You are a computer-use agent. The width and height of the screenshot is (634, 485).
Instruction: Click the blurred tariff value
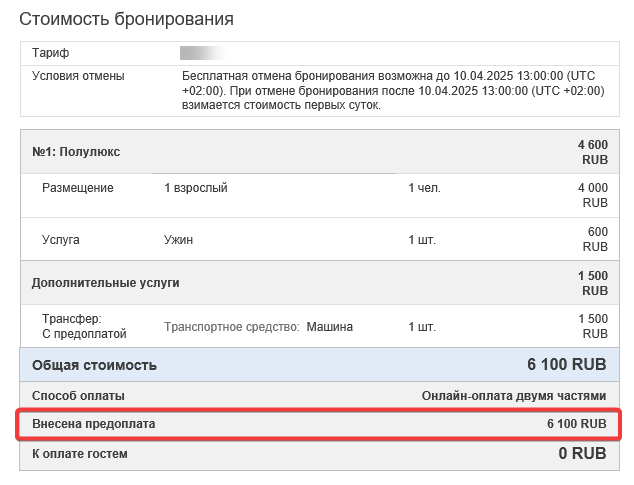pos(200,52)
